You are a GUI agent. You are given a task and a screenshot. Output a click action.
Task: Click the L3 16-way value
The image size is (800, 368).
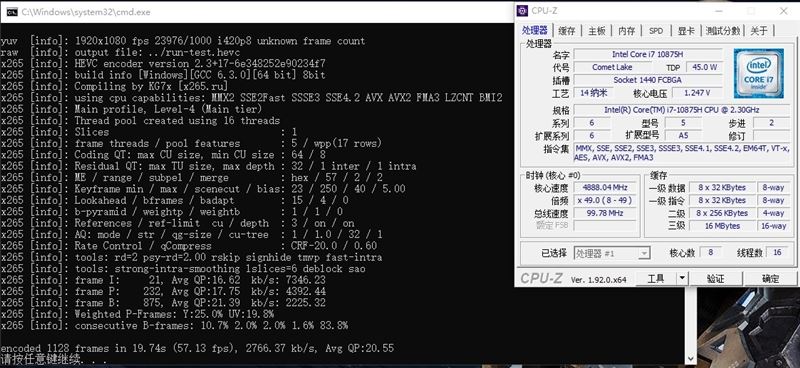(x=773, y=226)
